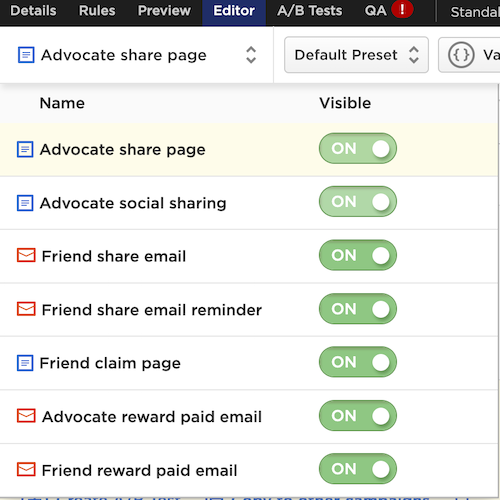Expand the Advocate share page view selector
This screenshot has width=500, height=500.
[137, 55]
